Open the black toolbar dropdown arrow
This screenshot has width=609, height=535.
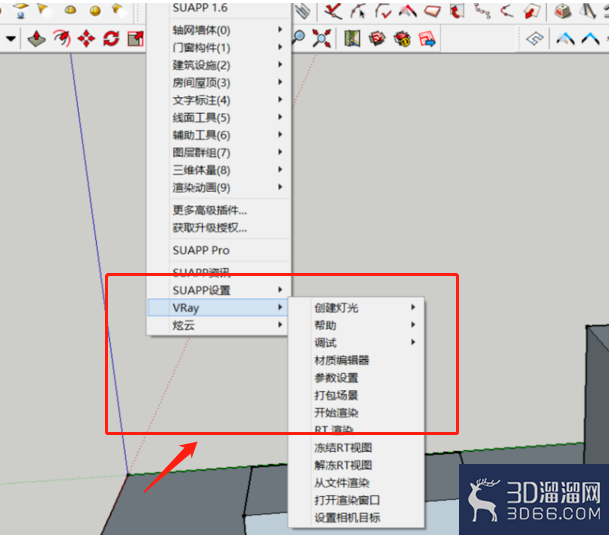coord(11,38)
